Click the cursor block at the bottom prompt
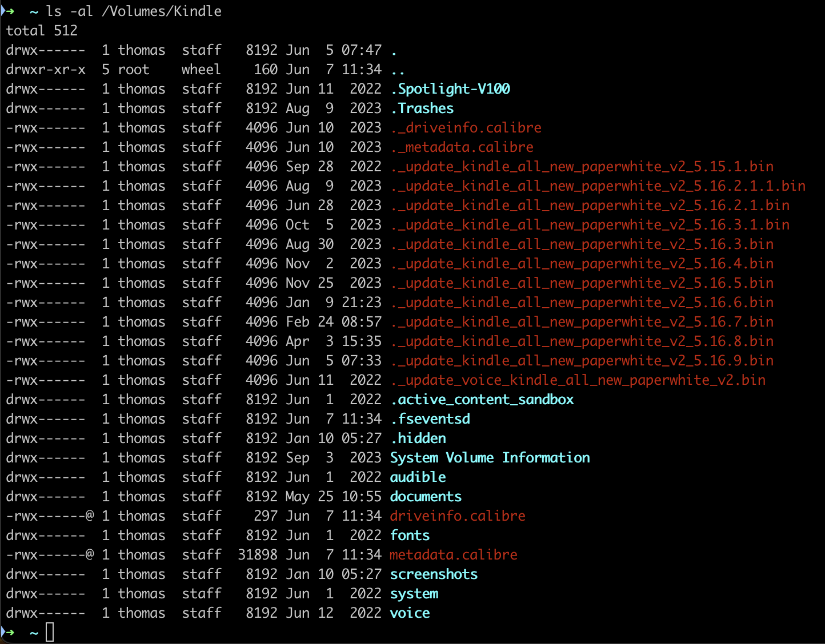This screenshot has height=644, width=825. tap(50, 632)
